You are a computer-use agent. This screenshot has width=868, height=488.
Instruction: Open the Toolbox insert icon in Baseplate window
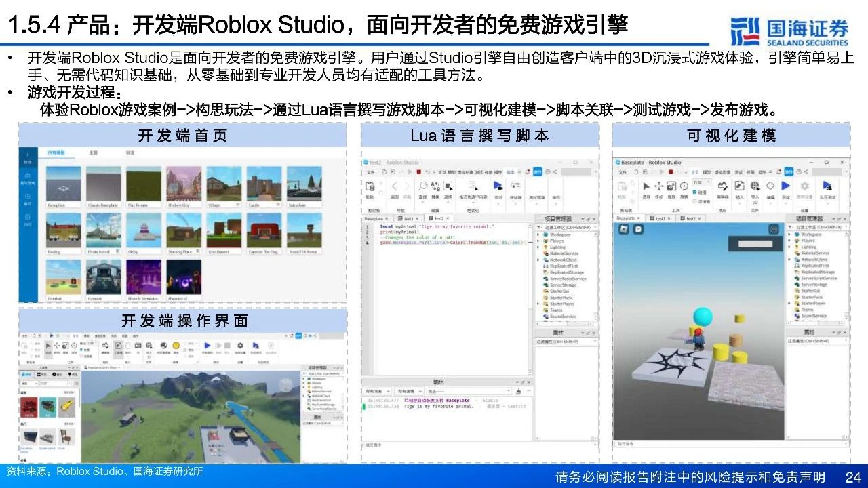pos(740,186)
